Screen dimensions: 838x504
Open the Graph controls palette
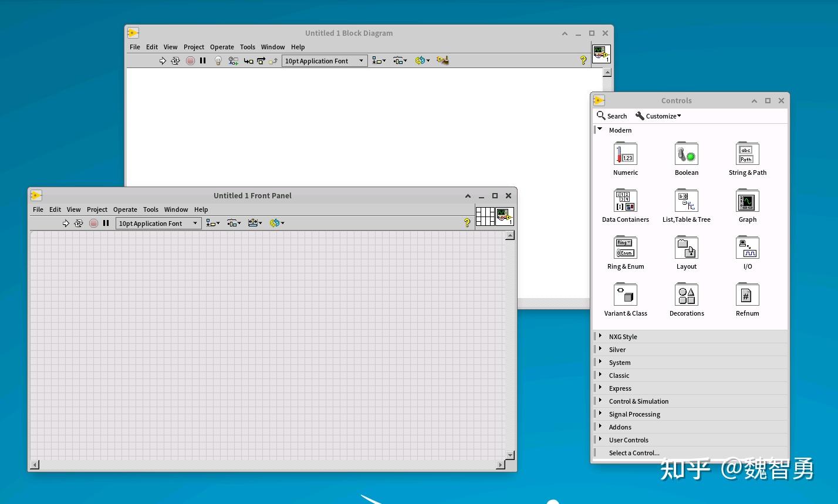tap(747, 201)
